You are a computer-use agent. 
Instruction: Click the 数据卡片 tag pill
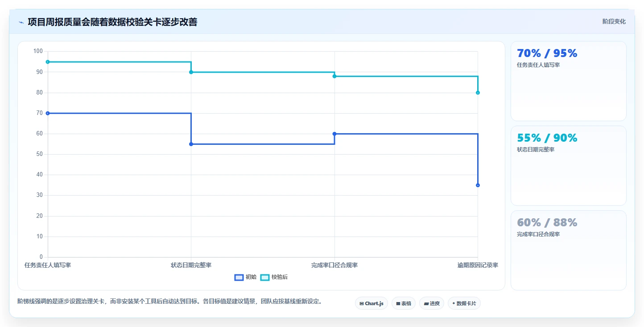(464, 303)
